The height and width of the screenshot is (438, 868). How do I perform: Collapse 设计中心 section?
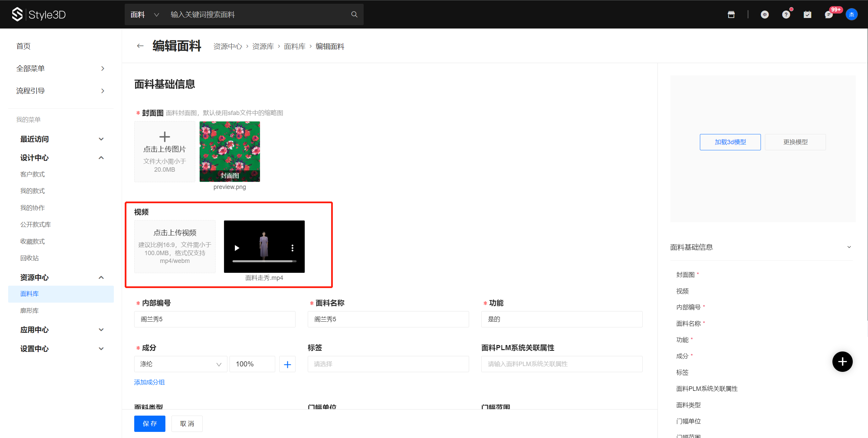101,158
